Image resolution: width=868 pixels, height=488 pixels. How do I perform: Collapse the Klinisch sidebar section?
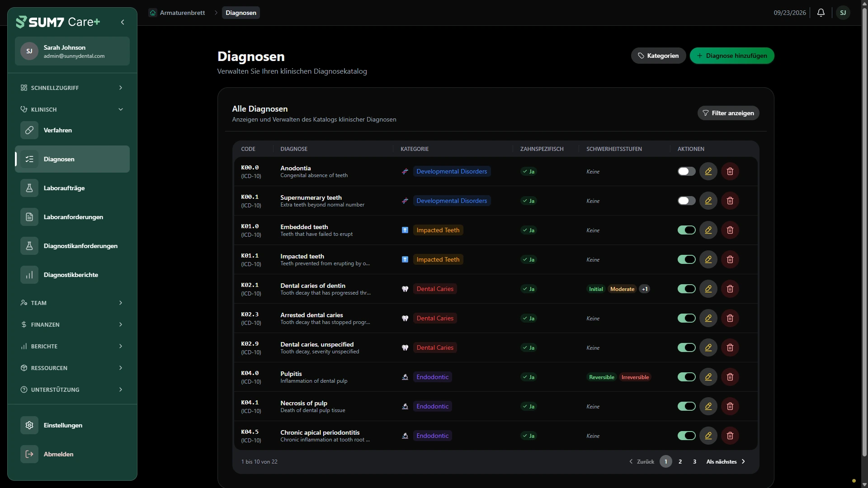(72, 109)
